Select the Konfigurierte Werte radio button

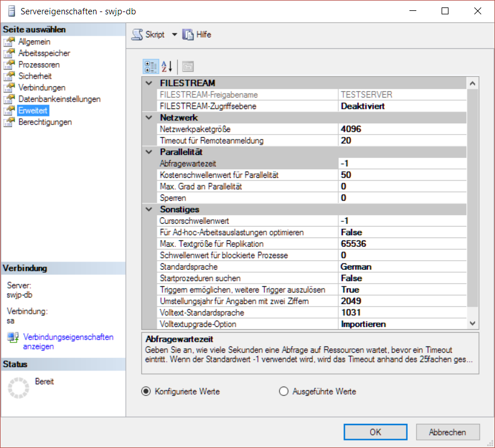click(x=146, y=391)
